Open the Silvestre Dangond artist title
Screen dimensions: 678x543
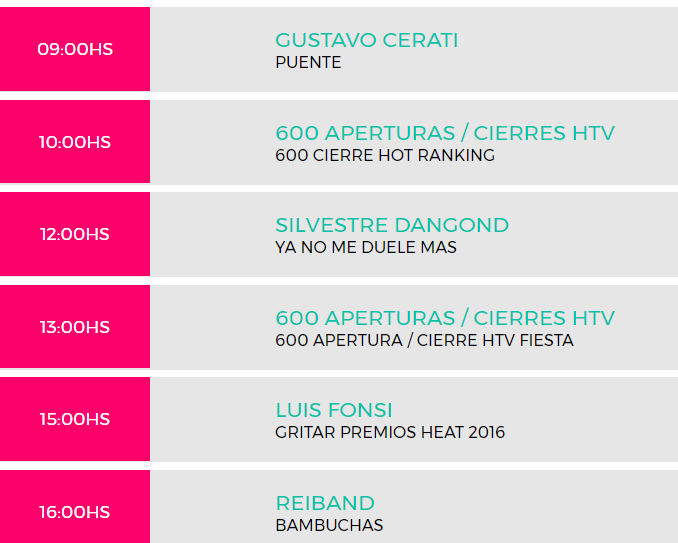pos(391,225)
